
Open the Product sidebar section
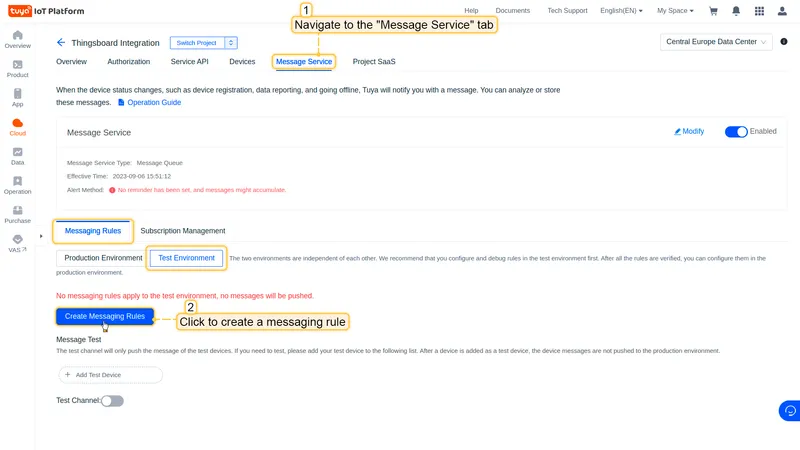(x=17, y=68)
